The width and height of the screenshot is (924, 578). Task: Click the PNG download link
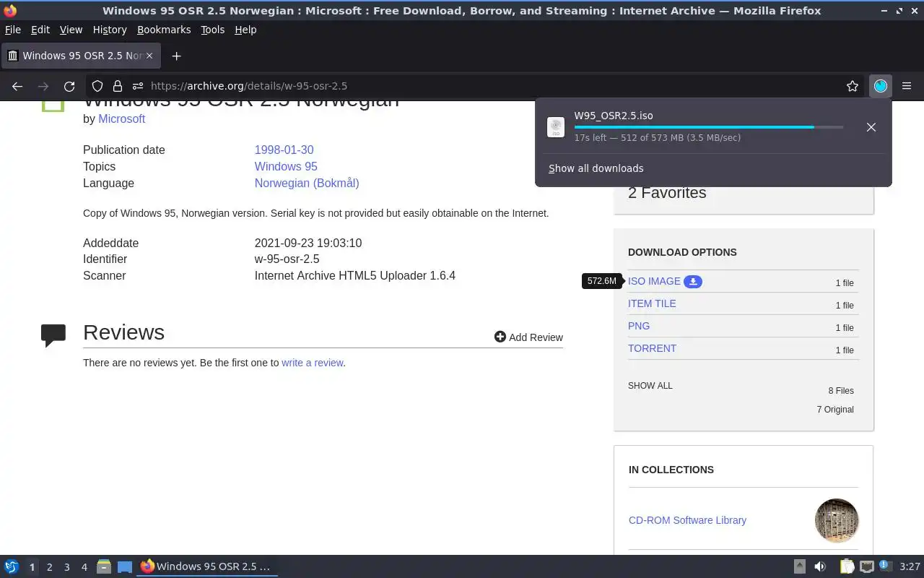click(639, 326)
